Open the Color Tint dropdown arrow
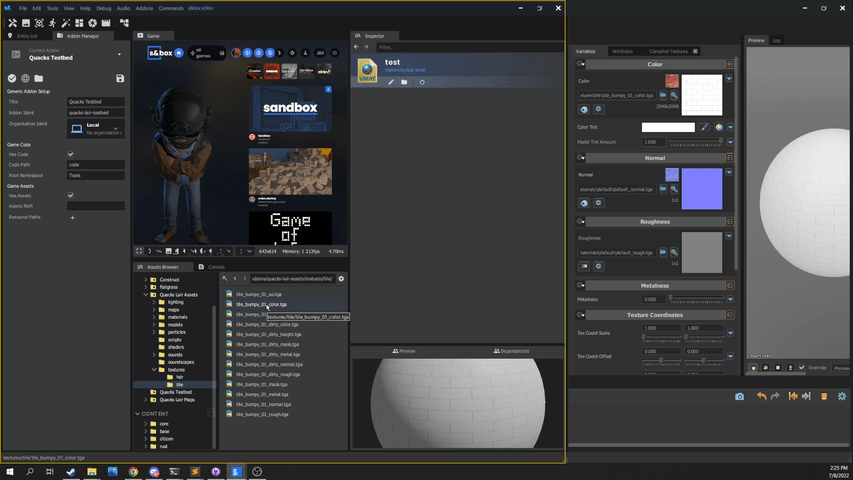 (x=730, y=127)
